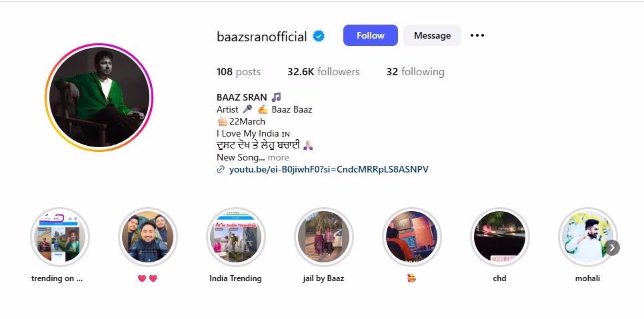
Task: Open the profile picture story ring
Action: (x=99, y=98)
